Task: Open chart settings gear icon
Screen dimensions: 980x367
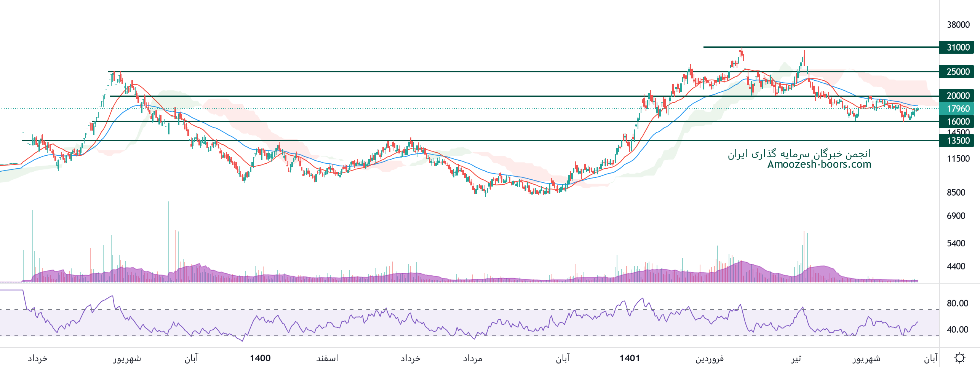Action: (x=959, y=358)
